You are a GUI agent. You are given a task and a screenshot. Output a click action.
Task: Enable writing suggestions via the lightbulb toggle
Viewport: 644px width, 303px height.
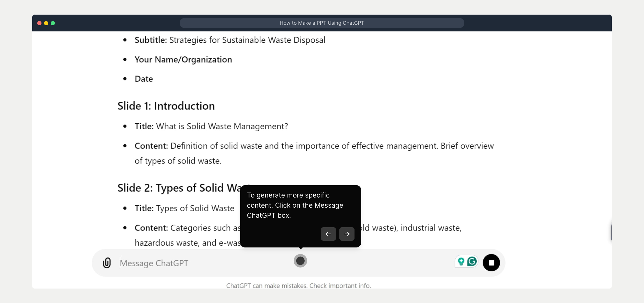461,261
